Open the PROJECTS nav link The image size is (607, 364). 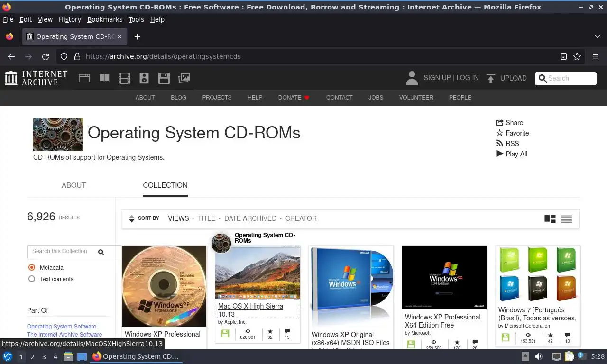[x=217, y=98]
